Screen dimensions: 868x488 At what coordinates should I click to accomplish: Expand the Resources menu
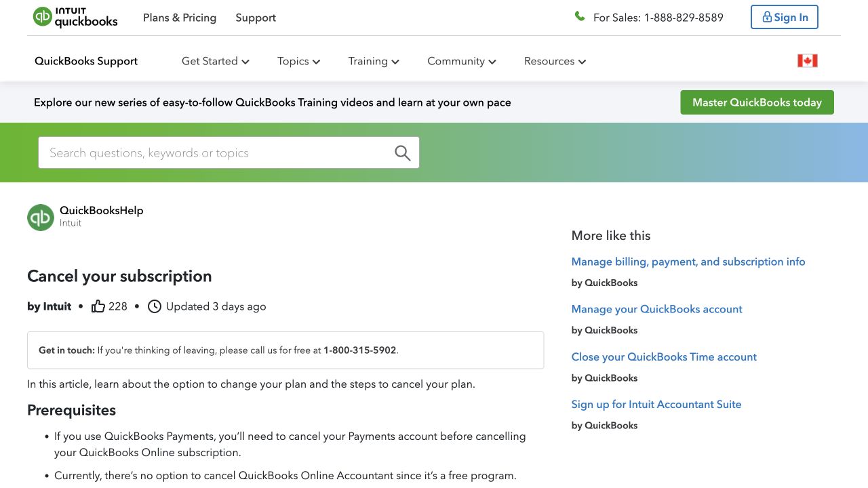[555, 61]
